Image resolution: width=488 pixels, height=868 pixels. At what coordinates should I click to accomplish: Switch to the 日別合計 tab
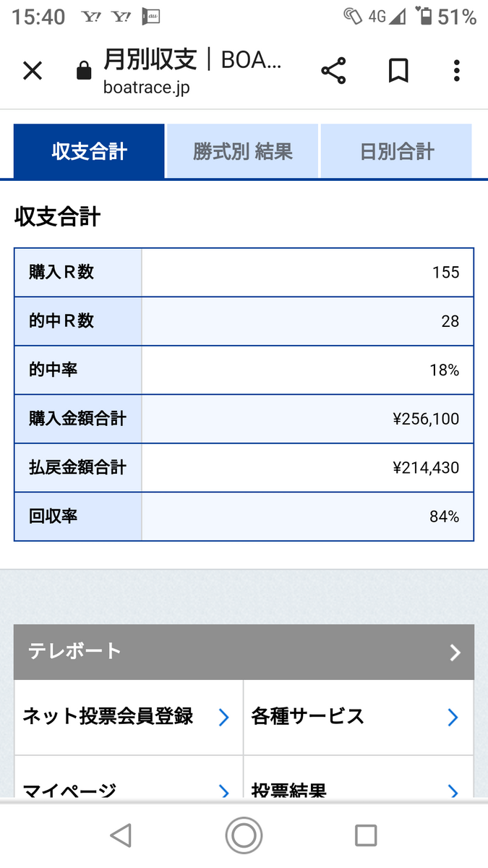click(396, 151)
